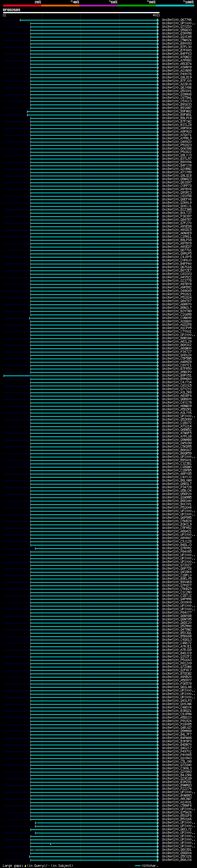Click label UniRef100_B9H6K0

click(177, 379)
